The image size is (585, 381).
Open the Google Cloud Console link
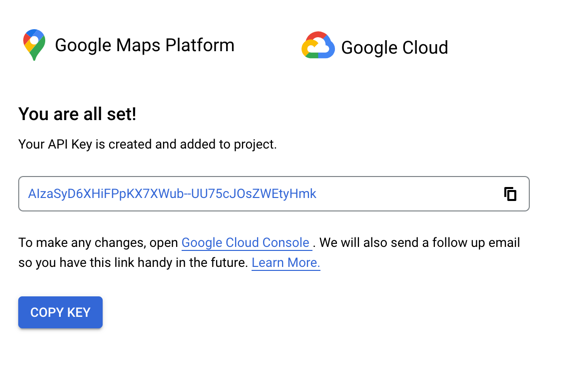click(x=246, y=243)
